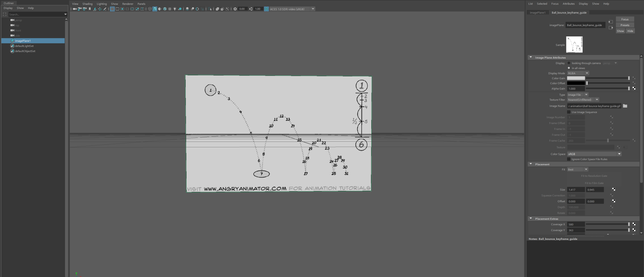Click the Bookmarks icon in viewport toolbar

tap(90, 9)
